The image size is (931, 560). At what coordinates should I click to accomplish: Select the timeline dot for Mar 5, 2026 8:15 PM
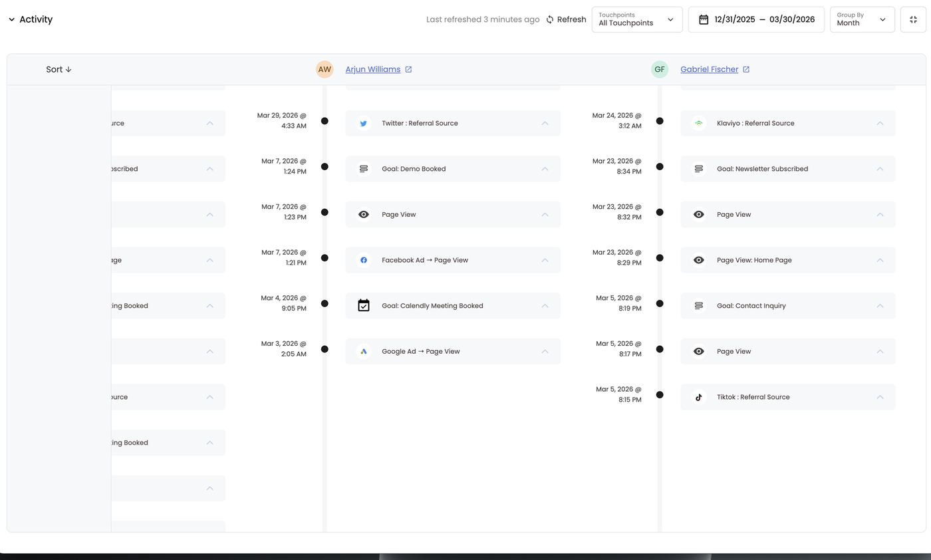[x=660, y=395]
